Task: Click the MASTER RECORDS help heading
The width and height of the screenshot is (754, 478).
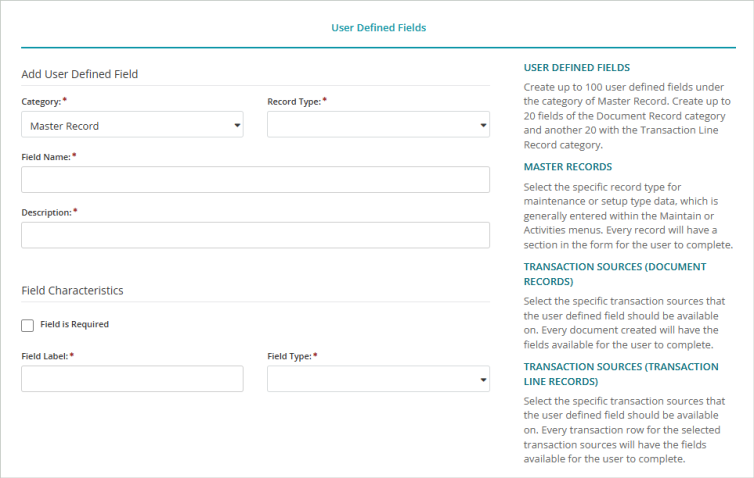Action: click(x=567, y=167)
